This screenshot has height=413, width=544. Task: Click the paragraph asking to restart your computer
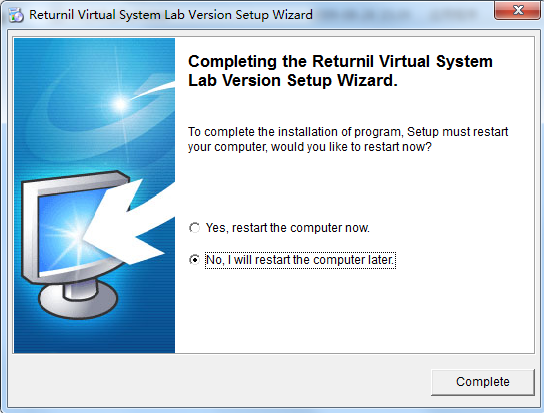pos(348,139)
